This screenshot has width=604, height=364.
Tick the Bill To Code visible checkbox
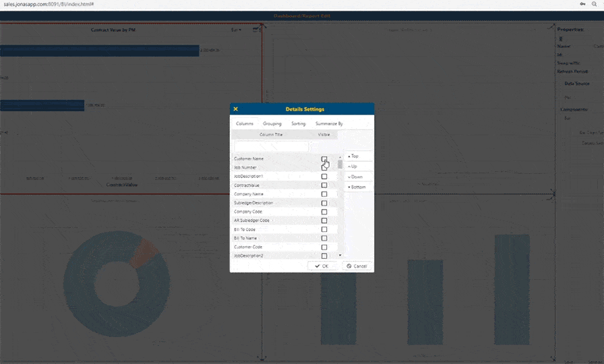click(x=324, y=230)
